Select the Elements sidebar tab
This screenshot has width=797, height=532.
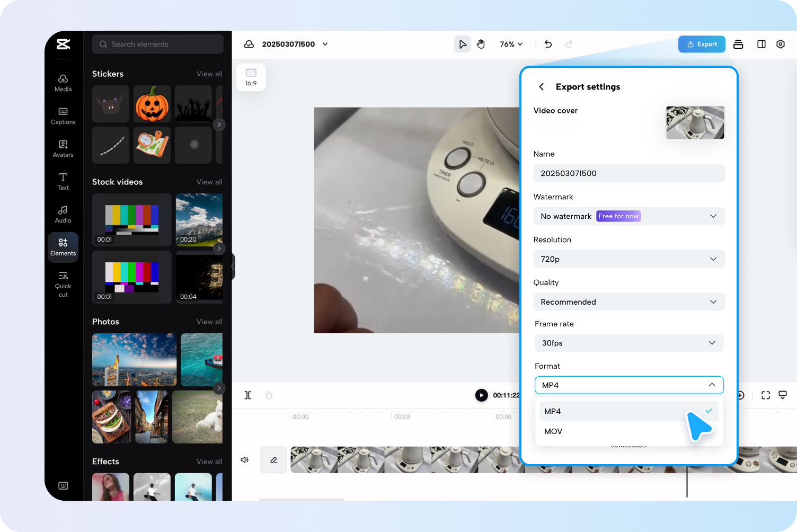click(63, 247)
